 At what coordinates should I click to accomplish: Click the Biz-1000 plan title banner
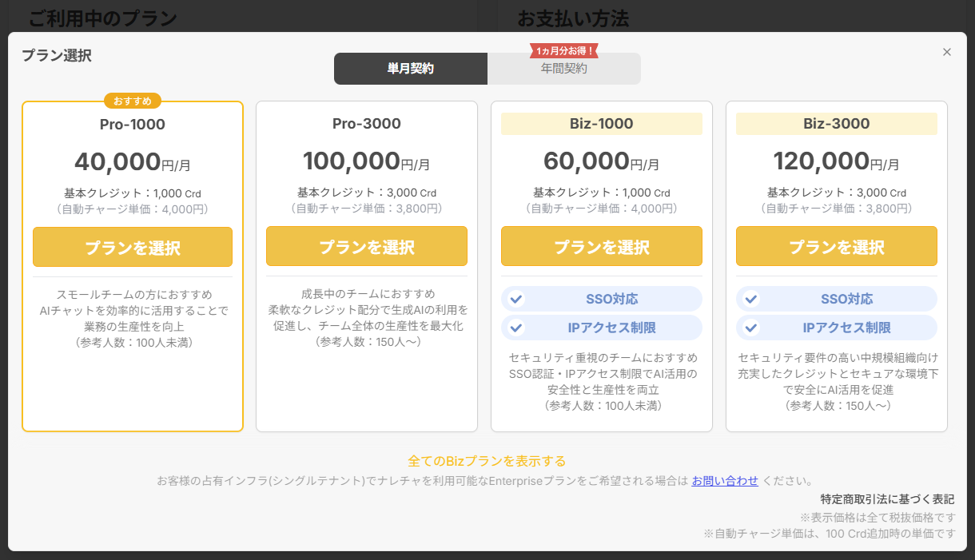[602, 124]
